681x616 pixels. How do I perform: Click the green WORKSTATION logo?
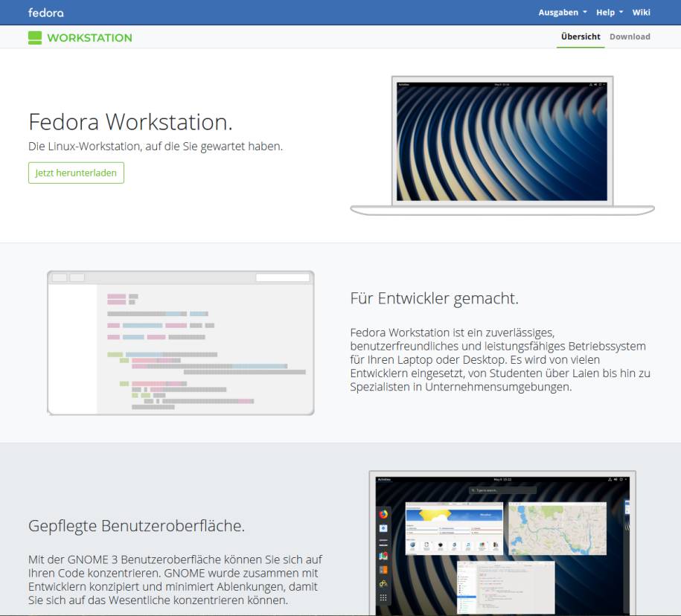(80, 36)
